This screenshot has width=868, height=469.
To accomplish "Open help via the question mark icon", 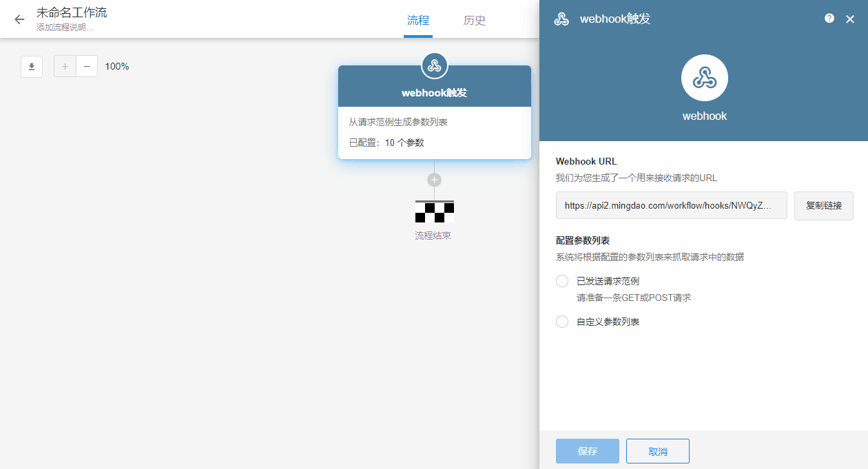I will click(829, 19).
